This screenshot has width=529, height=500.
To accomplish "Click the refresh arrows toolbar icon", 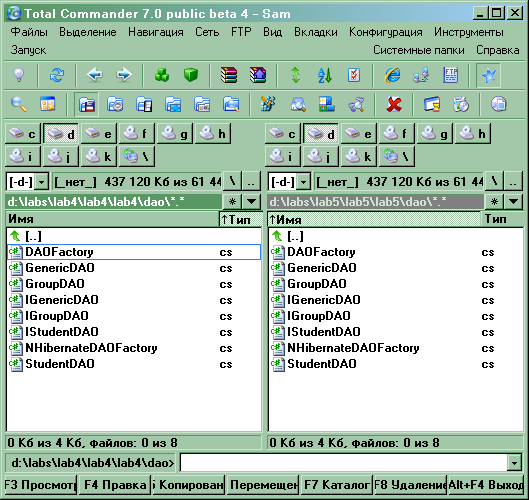I will [57, 75].
